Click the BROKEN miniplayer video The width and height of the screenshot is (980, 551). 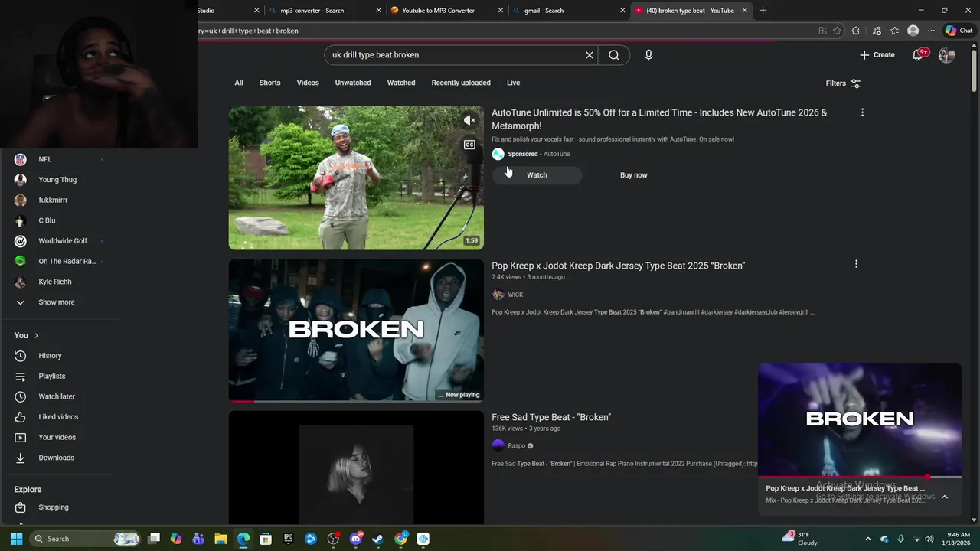pyautogui.click(x=860, y=419)
